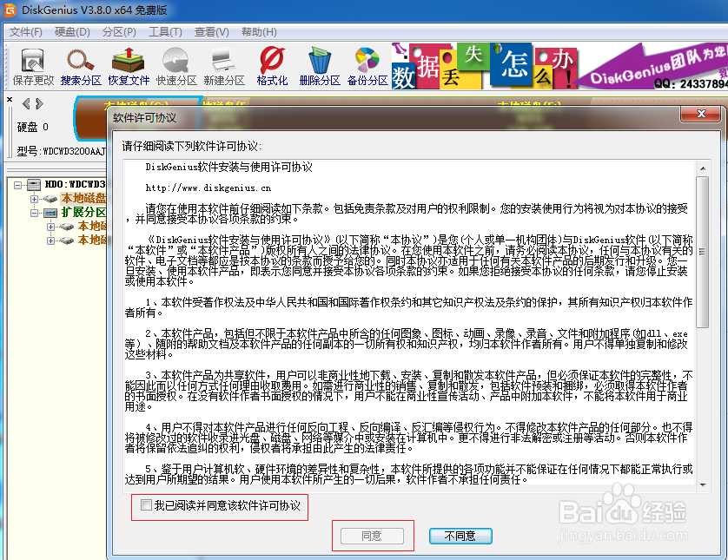Open the 帮助(H) menu

259,32
